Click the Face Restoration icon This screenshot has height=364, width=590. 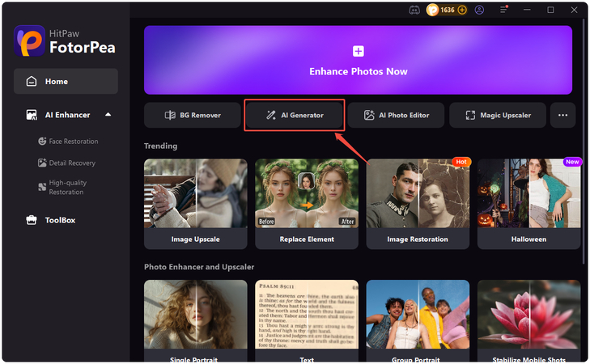pos(42,142)
